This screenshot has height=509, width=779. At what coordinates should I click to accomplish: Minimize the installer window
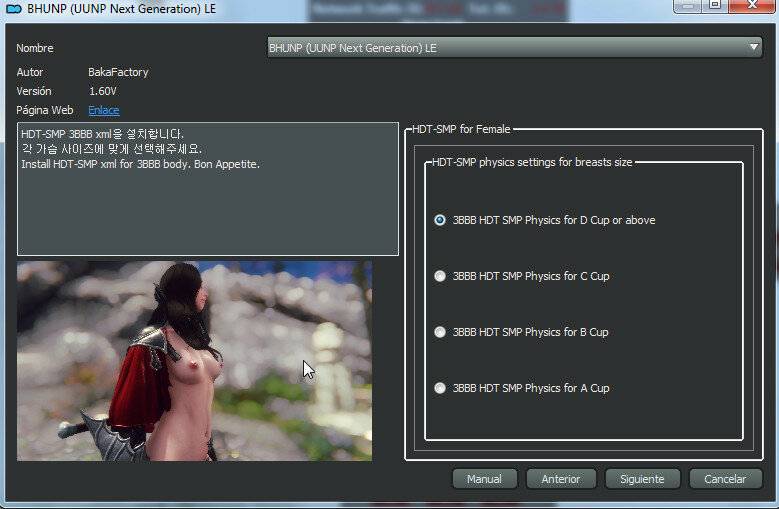(x=688, y=5)
